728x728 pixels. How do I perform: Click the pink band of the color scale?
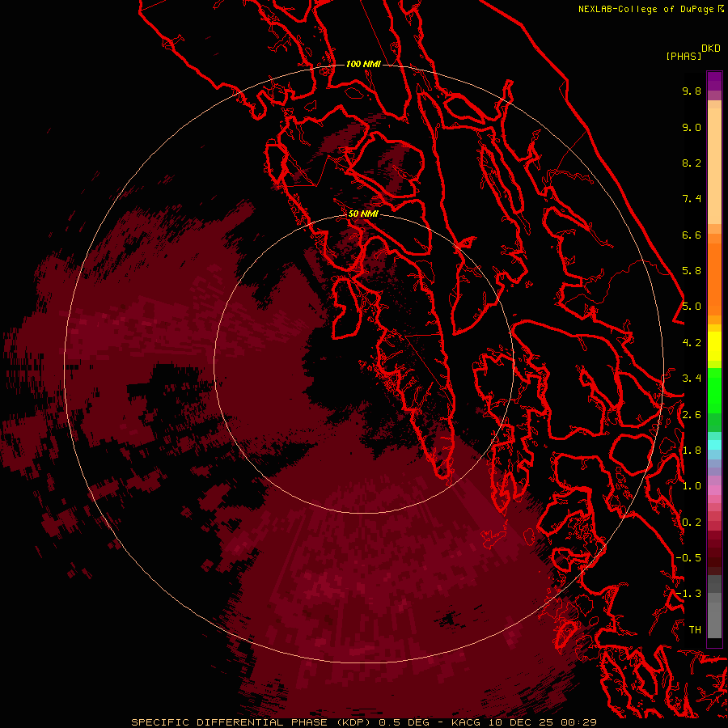(714, 490)
